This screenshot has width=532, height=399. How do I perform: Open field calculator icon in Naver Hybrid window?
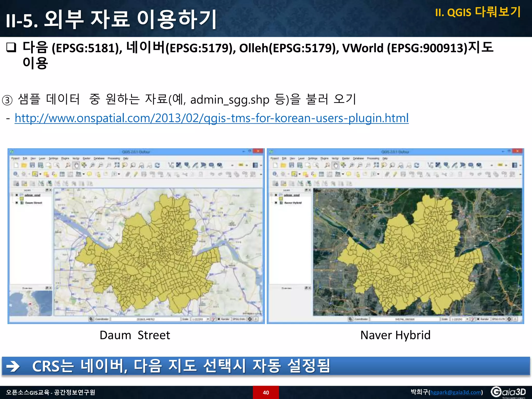point(329,174)
